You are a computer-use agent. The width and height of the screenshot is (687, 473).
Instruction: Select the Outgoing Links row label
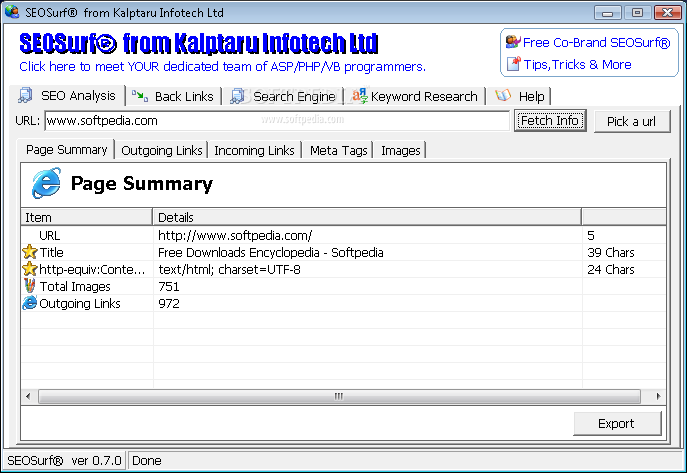(80, 304)
